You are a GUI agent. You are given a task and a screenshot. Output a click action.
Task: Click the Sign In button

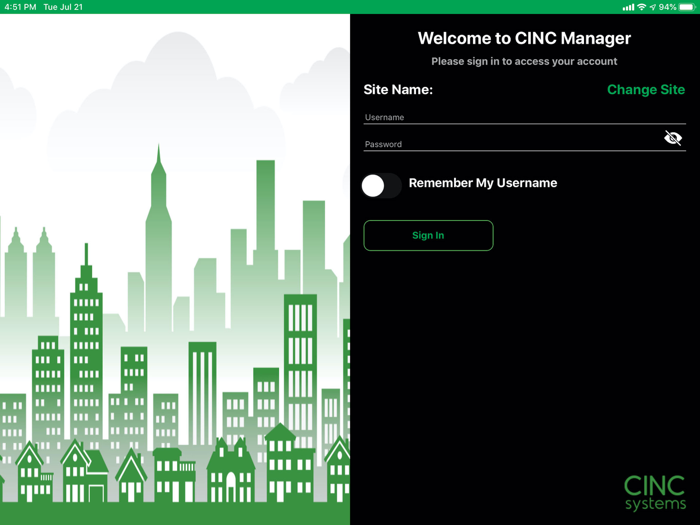tap(428, 235)
